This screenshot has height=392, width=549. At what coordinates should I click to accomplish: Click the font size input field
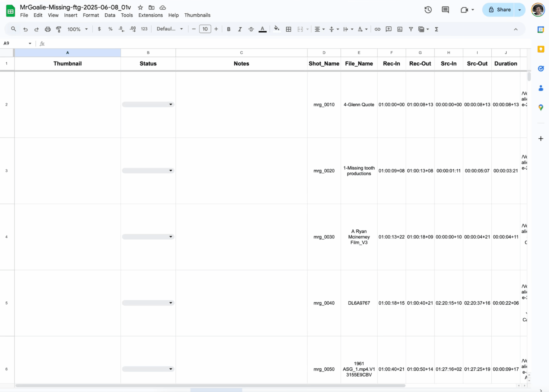coord(205,29)
